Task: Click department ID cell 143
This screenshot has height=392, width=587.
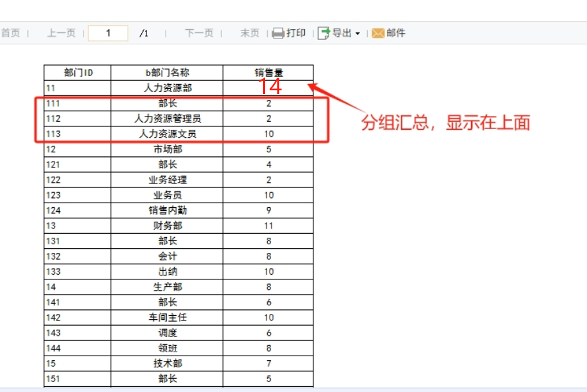Action: click(78, 333)
